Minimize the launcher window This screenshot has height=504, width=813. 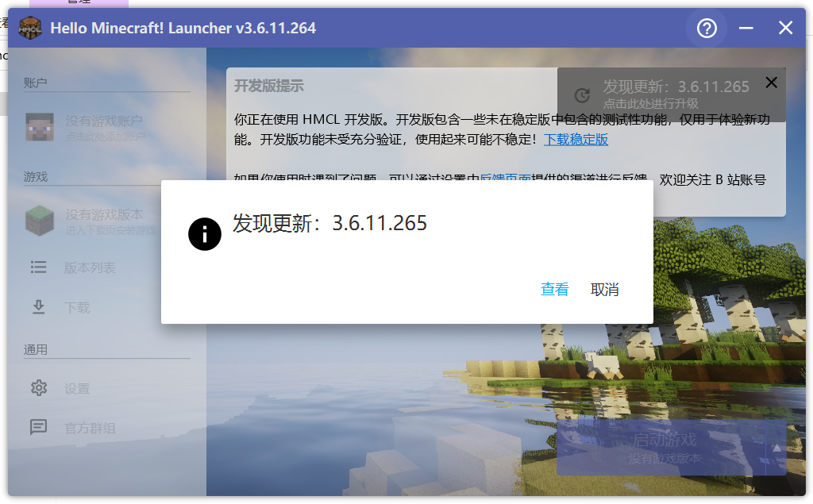pos(746,29)
